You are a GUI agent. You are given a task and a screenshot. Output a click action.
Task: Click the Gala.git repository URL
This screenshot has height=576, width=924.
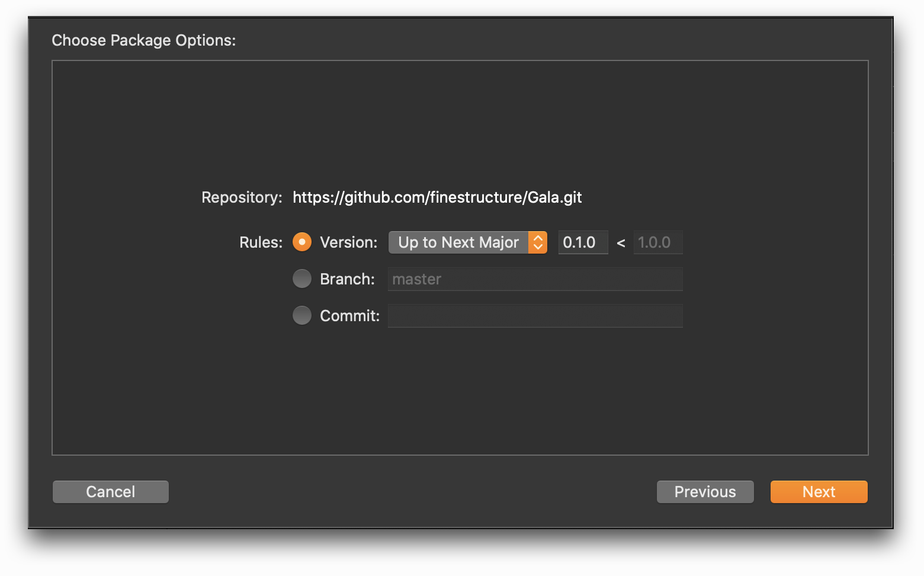(437, 197)
